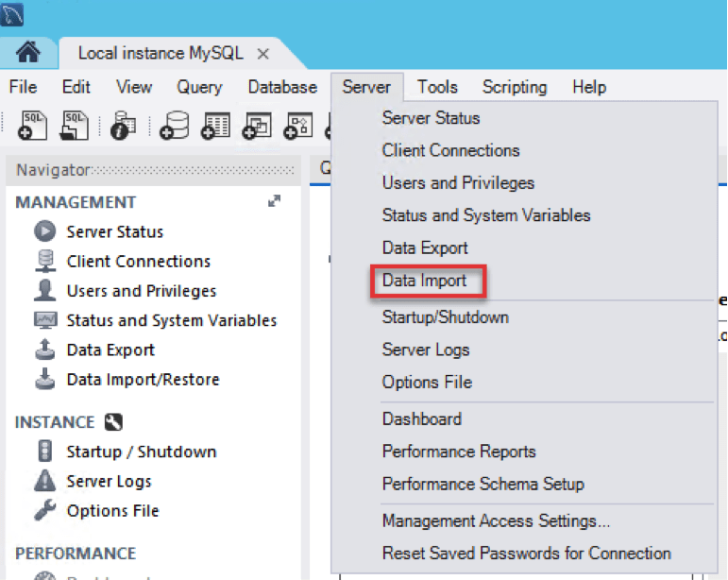Choose Data Export in Server menu
Screen dimensions: 728x580
pyautogui.click(x=425, y=247)
